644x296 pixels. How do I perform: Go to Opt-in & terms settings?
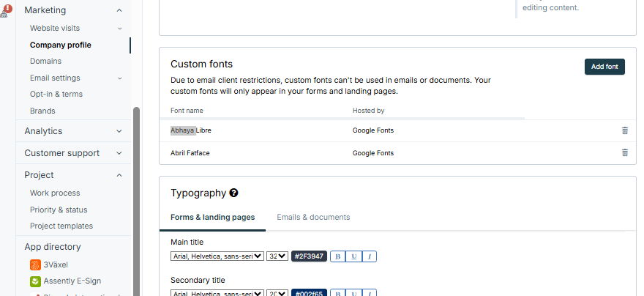pyautogui.click(x=56, y=94)
